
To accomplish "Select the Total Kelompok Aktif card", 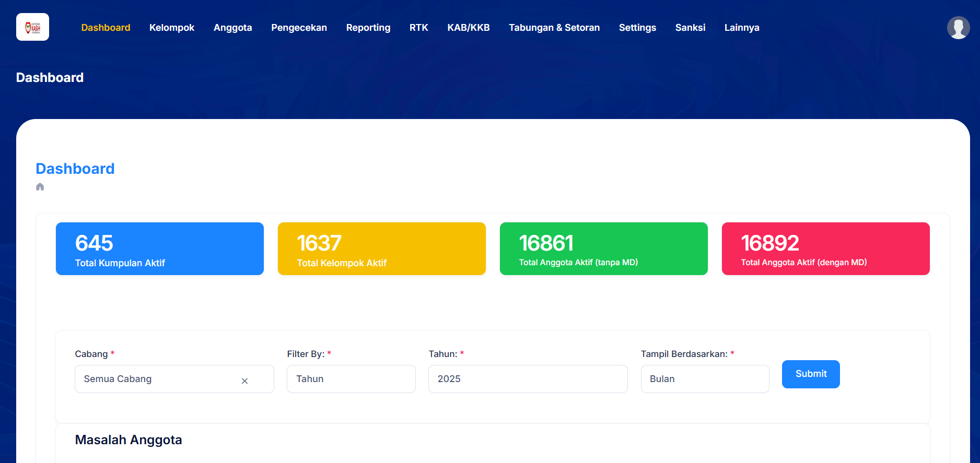I will tap(382, 249).
